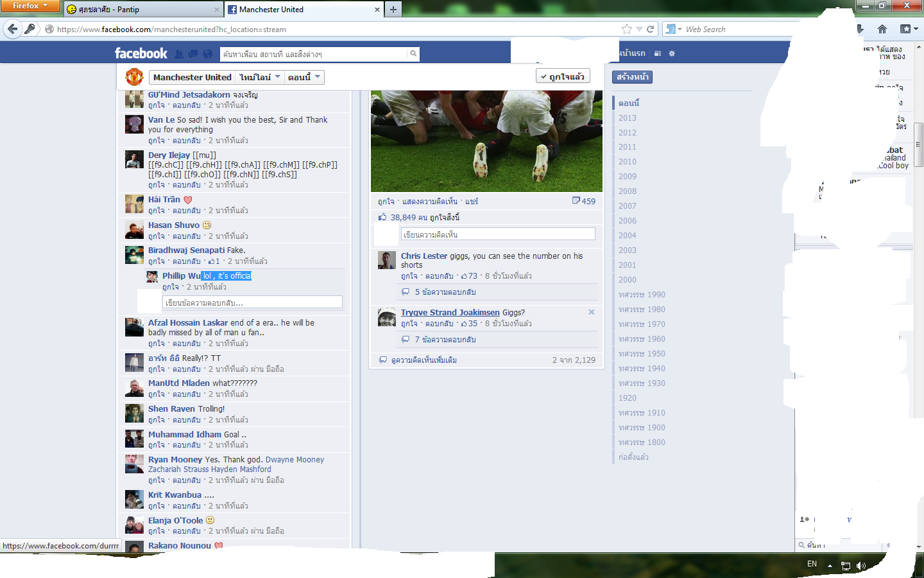924x578 pixels.
Task: Close the Pantip tab
Action: click(216, 10)
